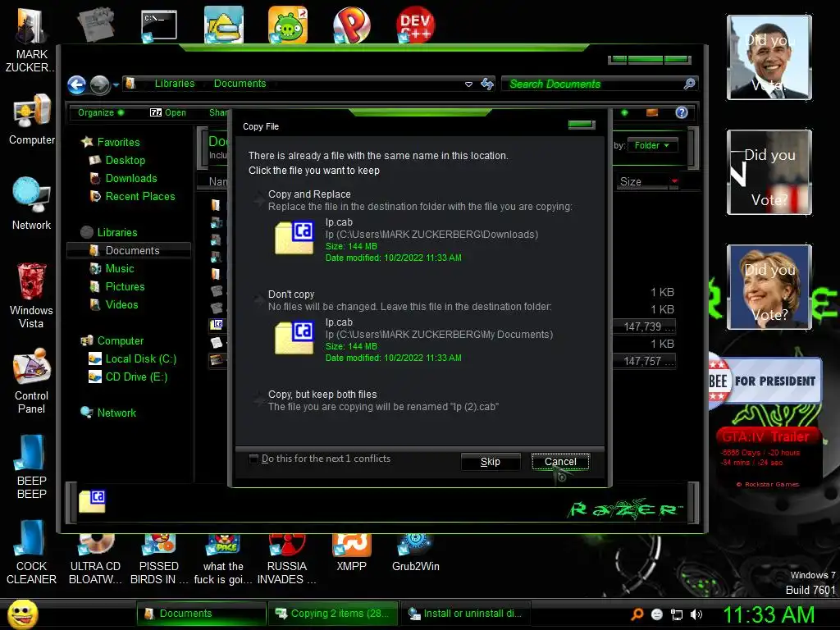This screenshot has height=630, width=840.
Task: Launch the command prompt desktop shortcut
Action: click(x=158, y=25)
